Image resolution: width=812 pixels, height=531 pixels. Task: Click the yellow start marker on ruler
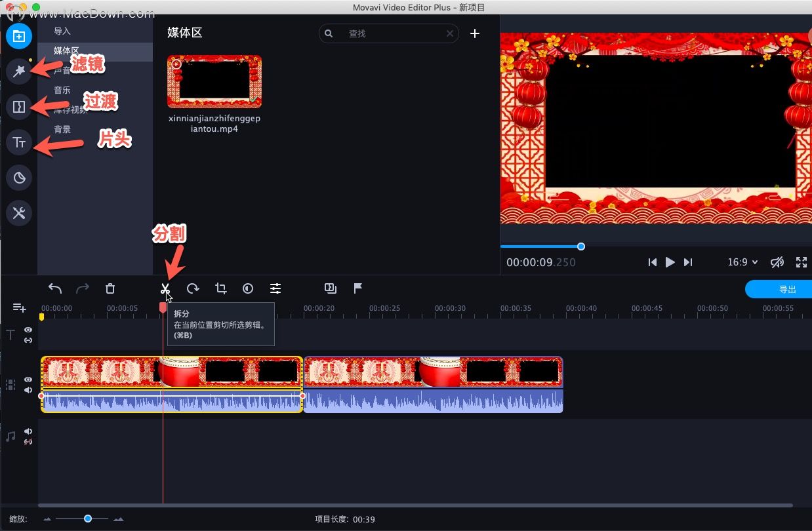pyautogui.click(x=41, y=317)
